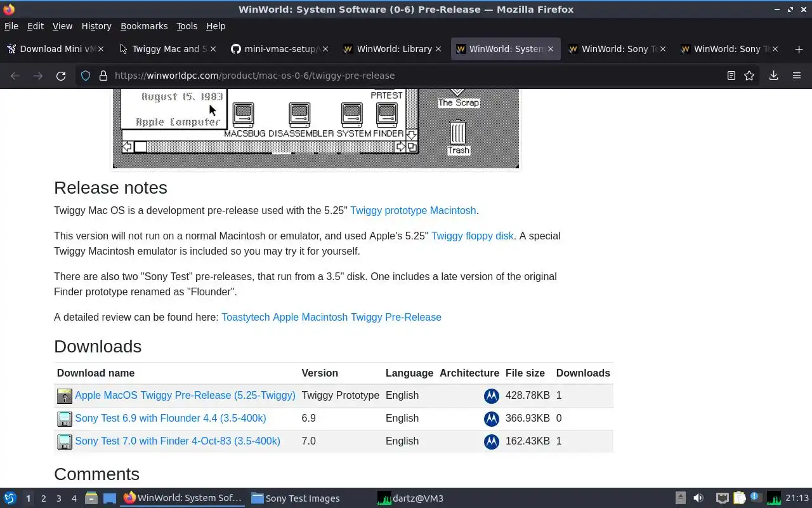The image size is (812, 508).
Task: Open the Help menu
Action: pyautogui.click(x=216, y=26)
